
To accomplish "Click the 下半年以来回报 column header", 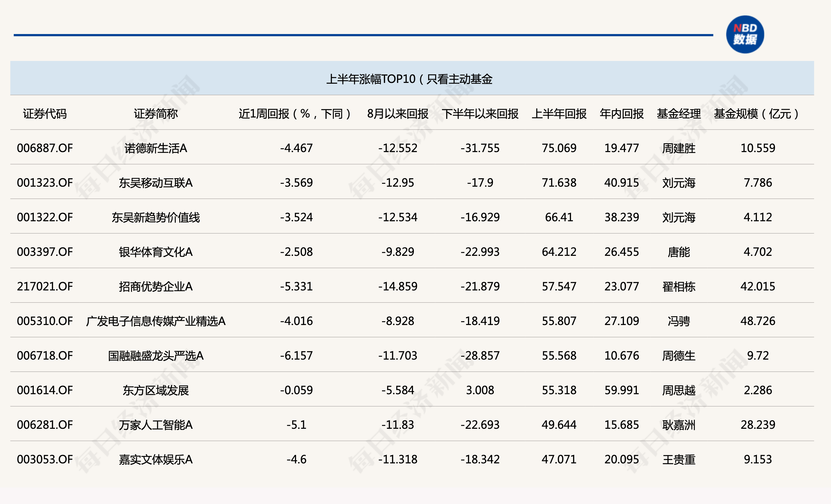I will (480, 114).
